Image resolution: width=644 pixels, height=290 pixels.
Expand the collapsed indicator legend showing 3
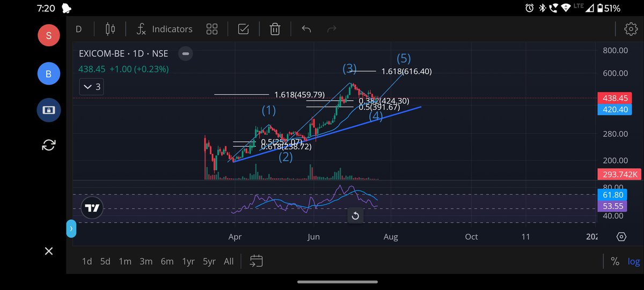click(92, 86)
